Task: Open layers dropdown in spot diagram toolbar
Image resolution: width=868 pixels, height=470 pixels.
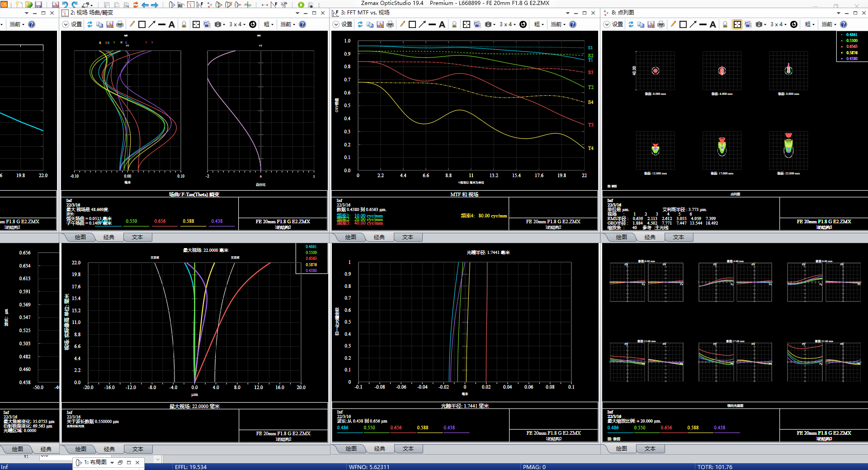Action: coord(761,24)
